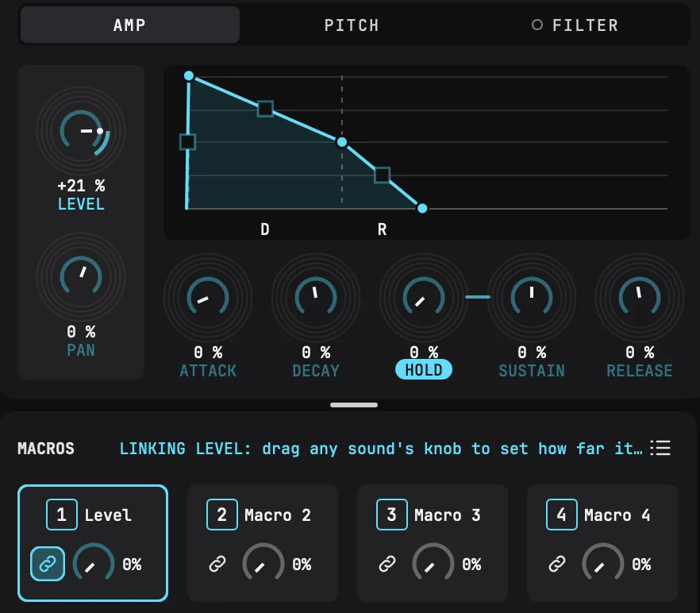
Task: Toggle link icon for Macro 2
Action: click(x=217, y=564)
